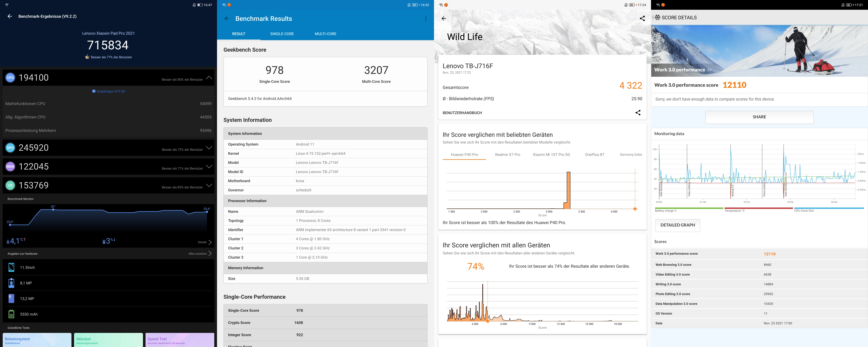Click the Web Browsing 3.0 score row
The image size is (868, 347).
click(759, 265)
